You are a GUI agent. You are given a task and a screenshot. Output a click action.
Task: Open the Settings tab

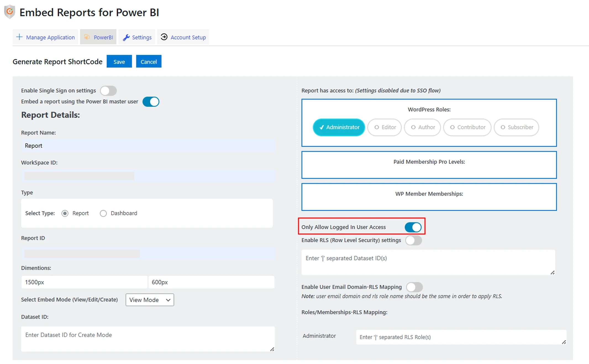[x=137, y=37]
